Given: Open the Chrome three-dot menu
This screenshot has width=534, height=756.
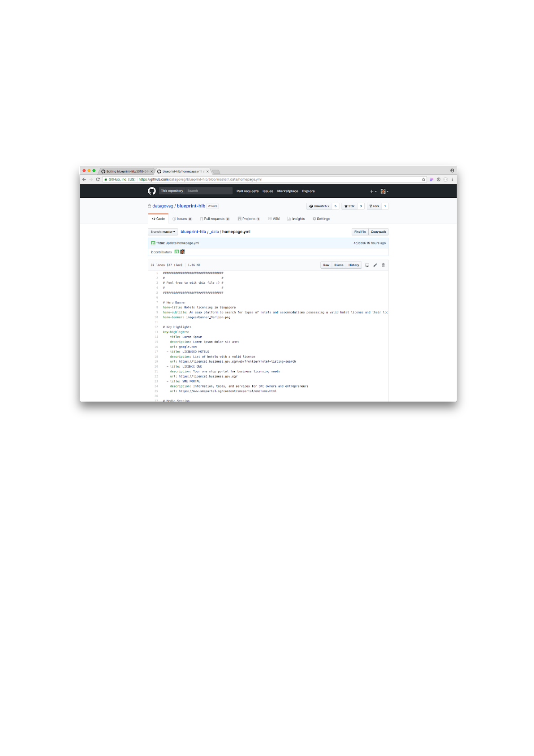Looking at the screenshot, I should pos(452,179).
